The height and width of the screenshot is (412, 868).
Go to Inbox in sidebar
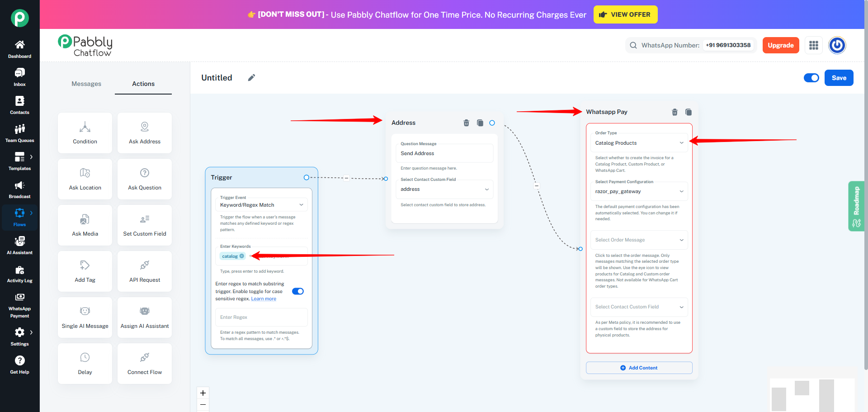19,77
